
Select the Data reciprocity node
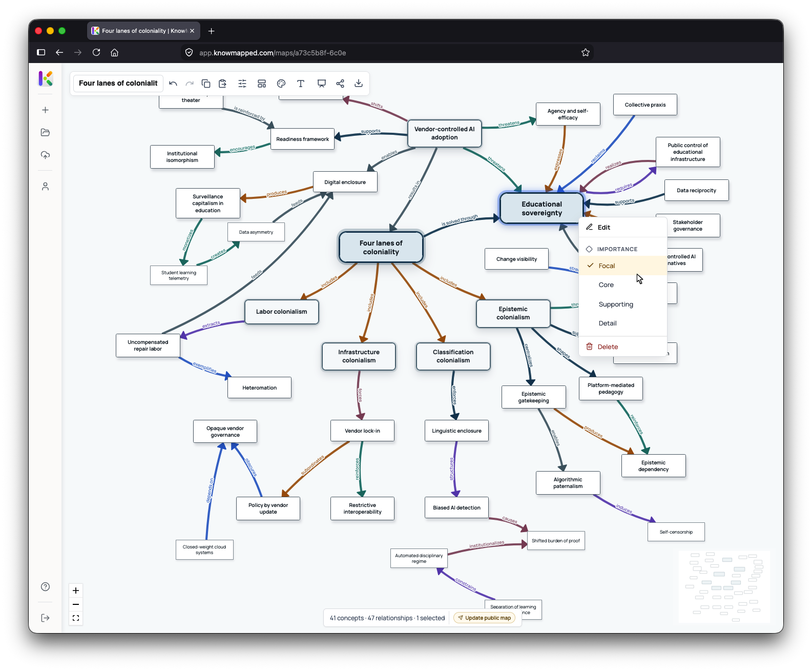(697, 191)
